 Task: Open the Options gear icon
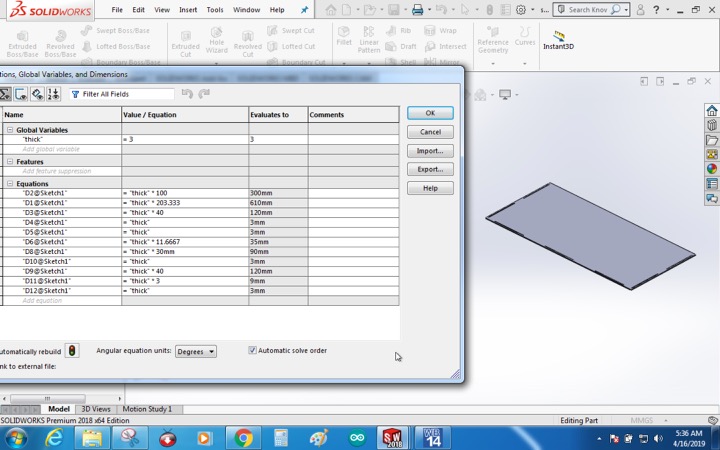pos(521,10)
